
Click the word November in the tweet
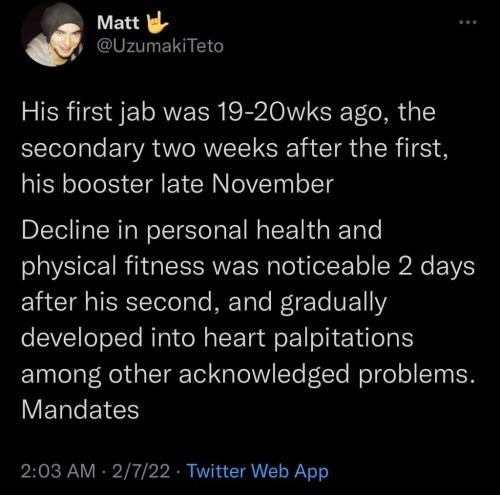coord(272,184)
